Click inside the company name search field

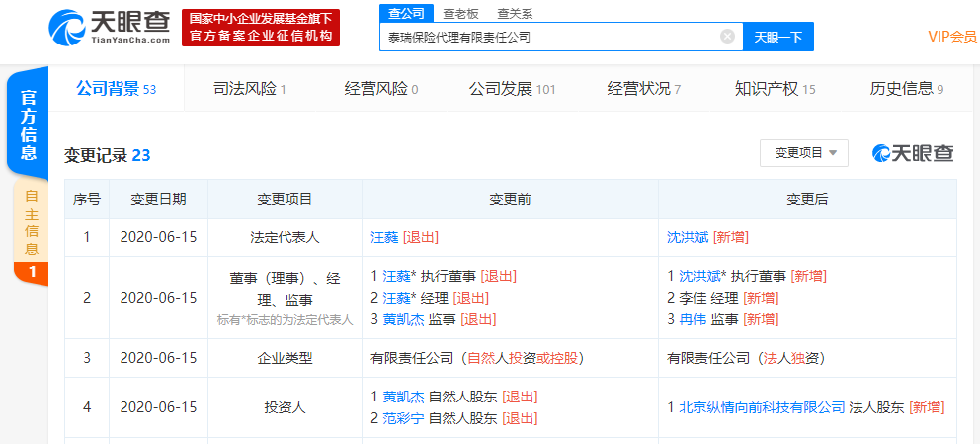[548, 37]
